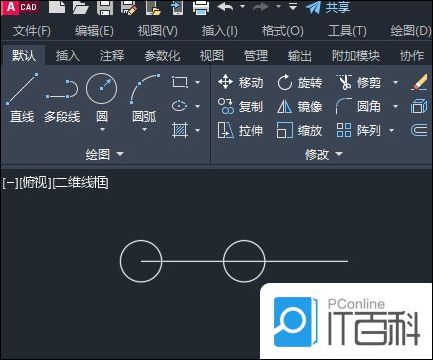Select the ellipse draw tool
This screenshot has height=360, width=433.
[x=180, y=106]
